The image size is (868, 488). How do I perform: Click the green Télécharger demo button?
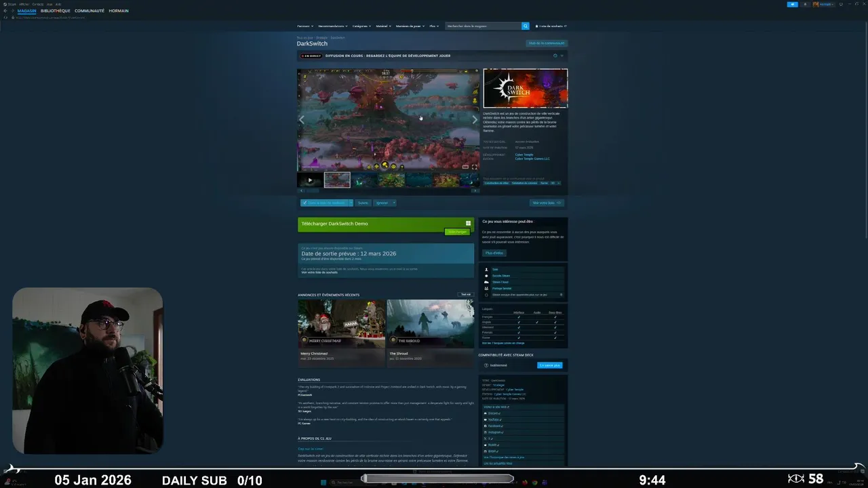click(x=458, y=232)
